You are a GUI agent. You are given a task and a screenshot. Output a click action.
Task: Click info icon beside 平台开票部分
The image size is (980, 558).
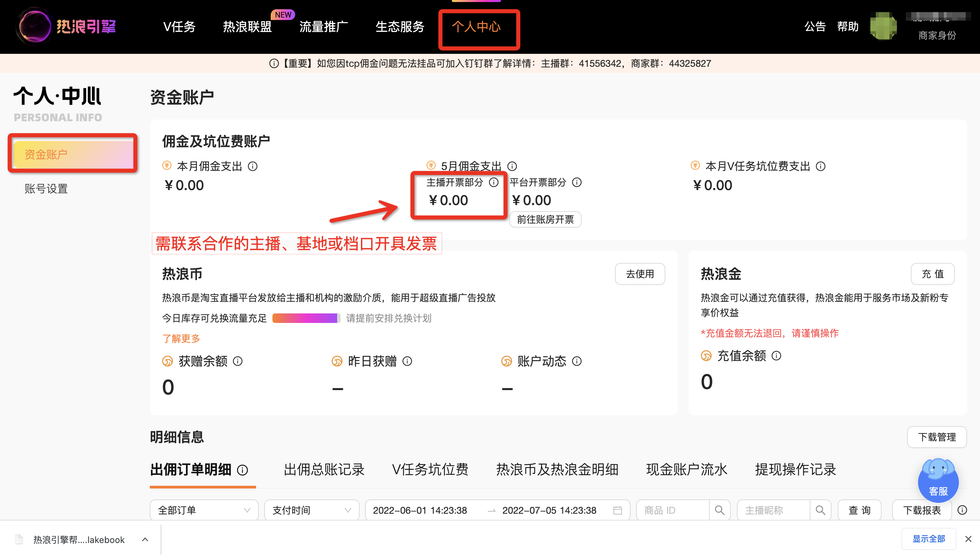[577, 183]
